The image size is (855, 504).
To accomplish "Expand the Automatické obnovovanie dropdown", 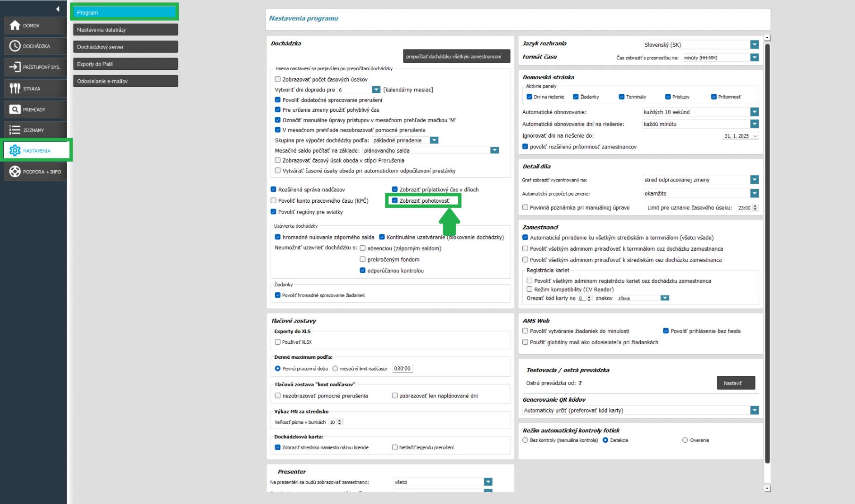I will tap(754, 112).
